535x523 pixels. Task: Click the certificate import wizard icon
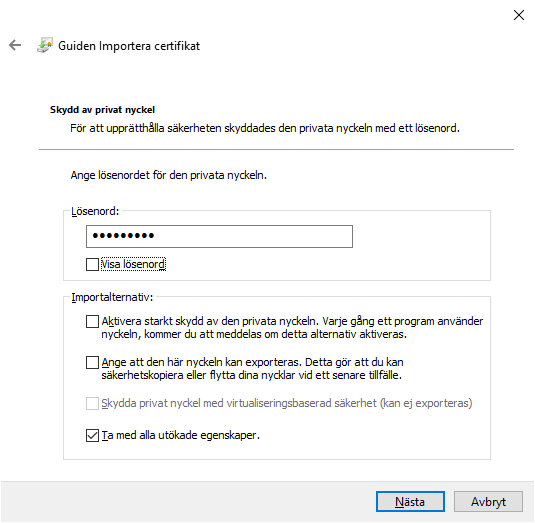45,45
